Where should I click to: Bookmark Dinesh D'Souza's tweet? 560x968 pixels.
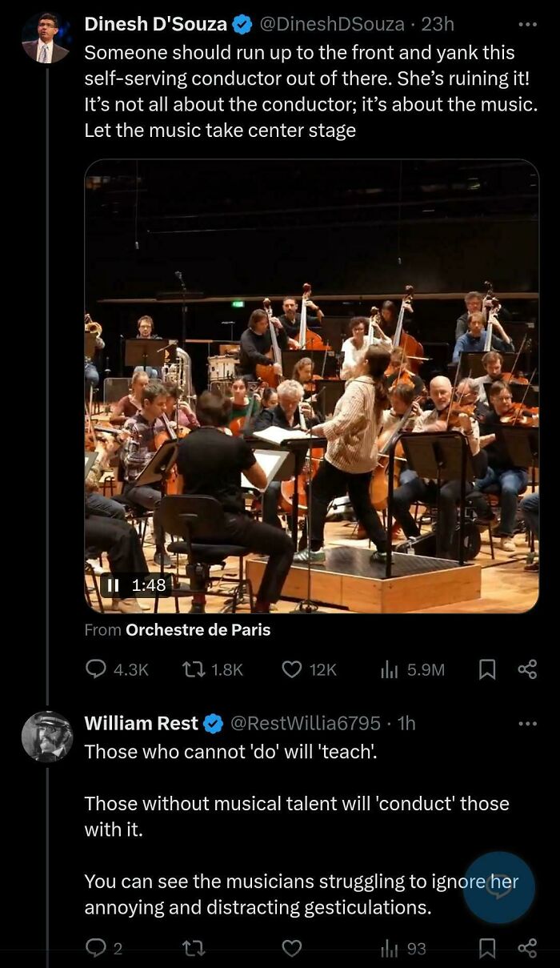click(x=487, y=670)
